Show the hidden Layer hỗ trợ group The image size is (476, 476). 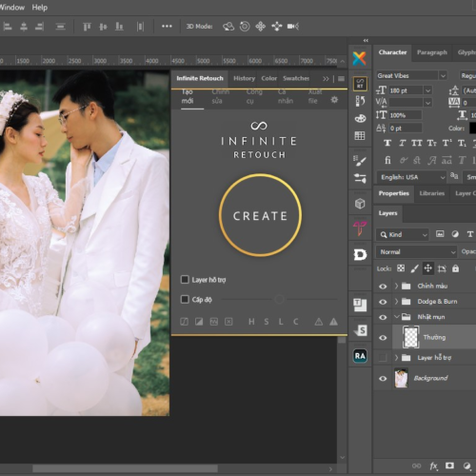[x=383, y=358]
